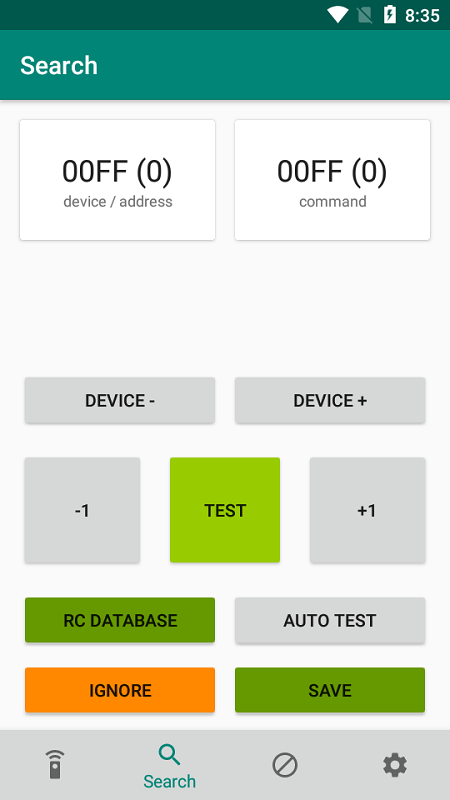Decrease command with the -1 button
Screen dimensions: 450x800
click(82, 510)
